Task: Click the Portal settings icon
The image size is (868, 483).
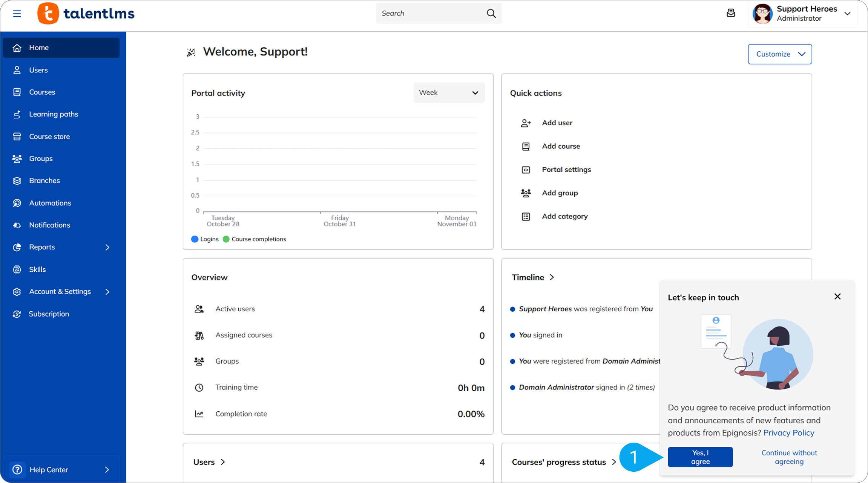Action: click(x=526, y=170)
